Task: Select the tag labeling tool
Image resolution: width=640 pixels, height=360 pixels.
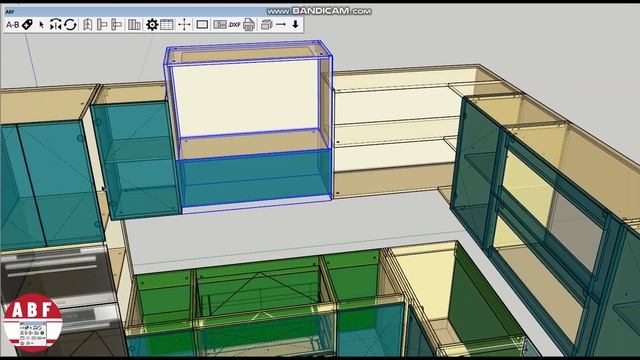Action: [x=27, y=24]
